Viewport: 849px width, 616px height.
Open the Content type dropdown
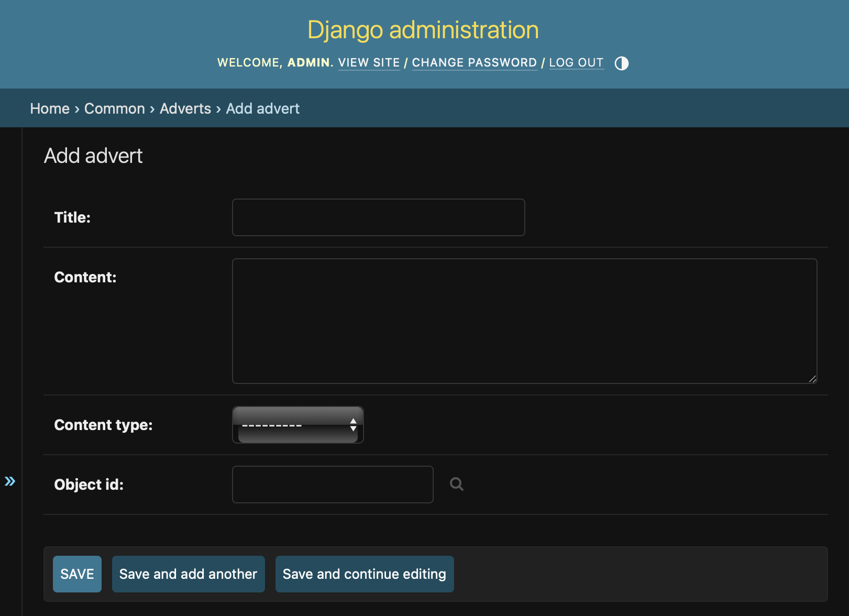pos(298,425)
